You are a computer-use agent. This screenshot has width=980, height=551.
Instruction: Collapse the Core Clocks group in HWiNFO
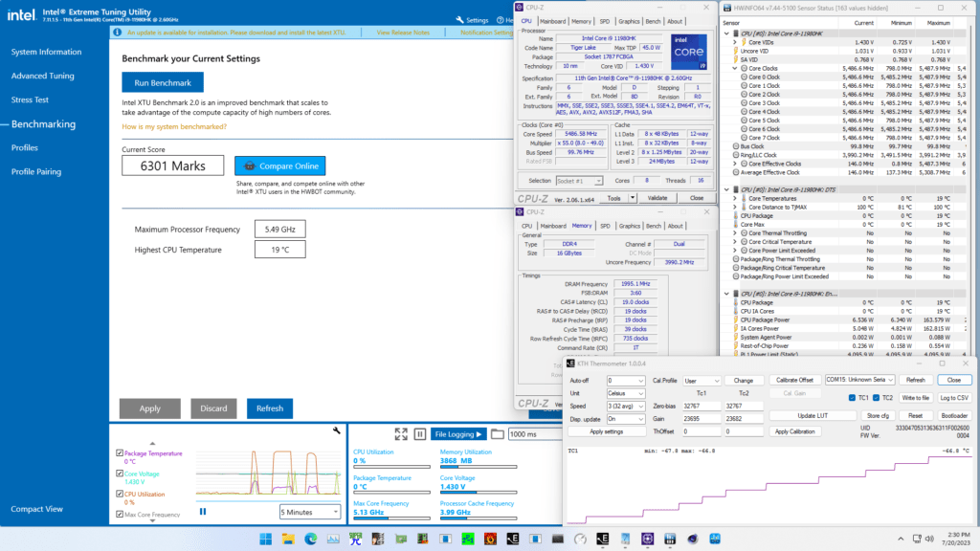point(735,68)
